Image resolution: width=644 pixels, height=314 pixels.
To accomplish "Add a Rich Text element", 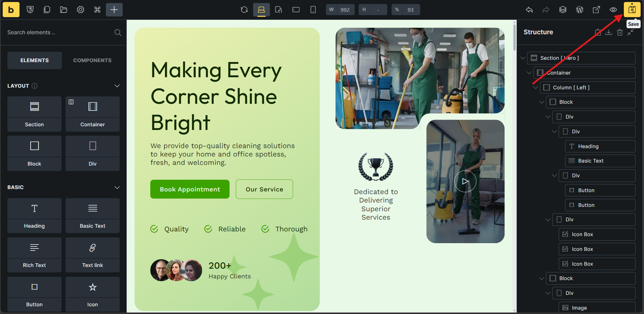I will point(34,255).
